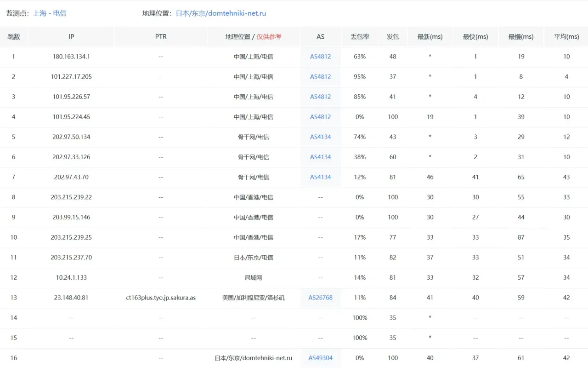Screen dimensions: 588x368
Task: Click the 丢包率 column header
Action: pyautogui.click(x=360, y=37)
